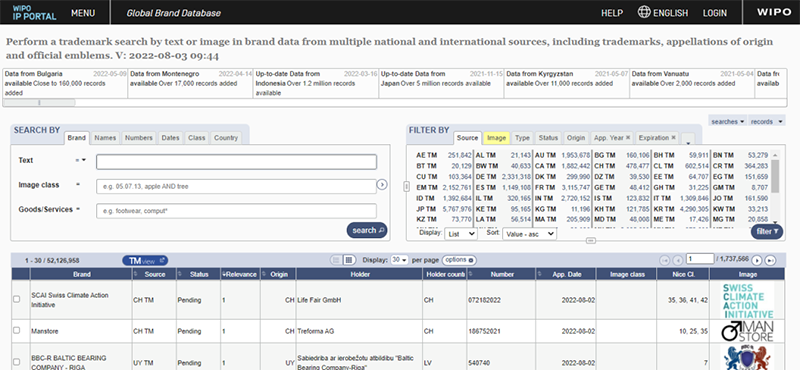
Task: Click the page number input box
Action: (699, 259)
